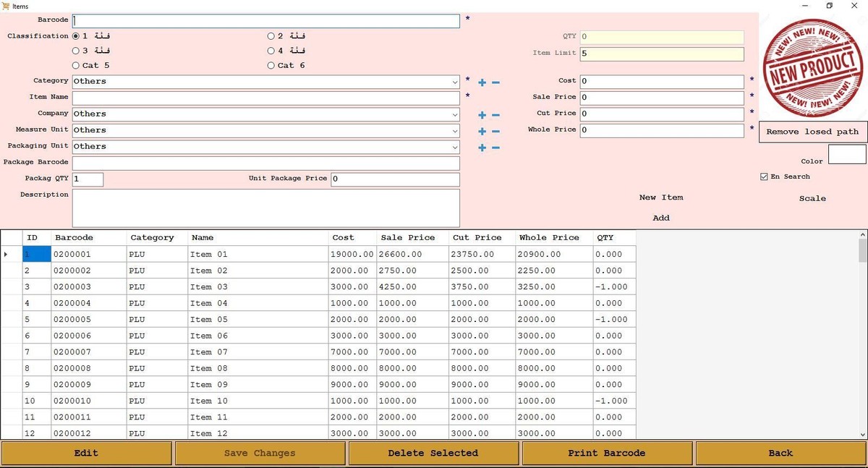Open the Packaging Unit combo box
This screenshot has width=868, height=468.
(454, 147)
